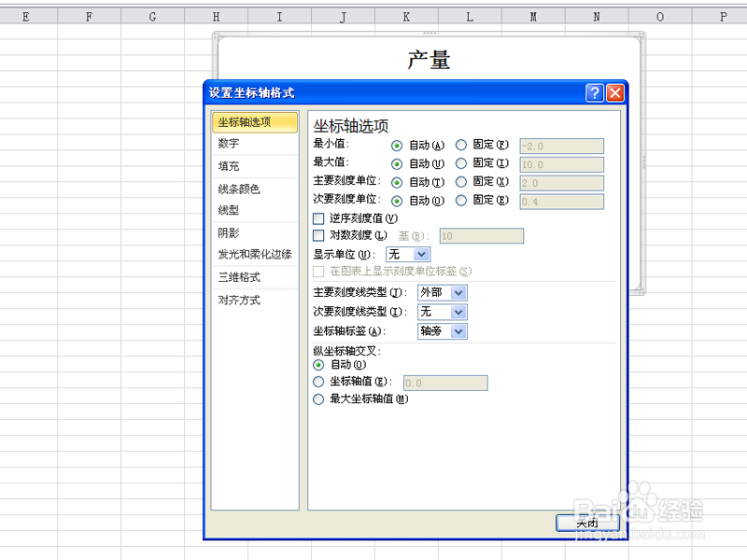
Task: Click the help question mark icon in dialog title bar
Action: coord(594,92)
